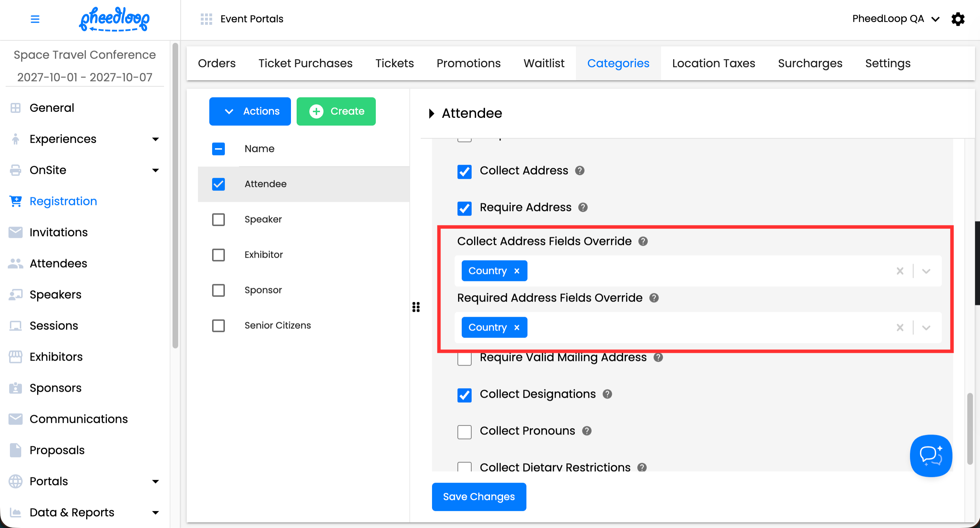Image resolution: width=980 pixels, height=528 pixels.
Task: Click the green Create button
Action: [336, 111]
